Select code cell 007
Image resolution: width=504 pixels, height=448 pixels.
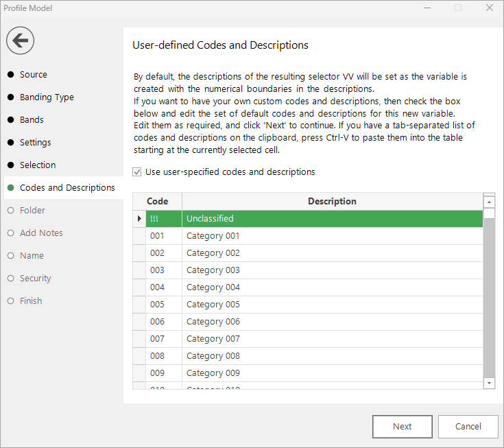pyautogui.click(x=164, y=339)
